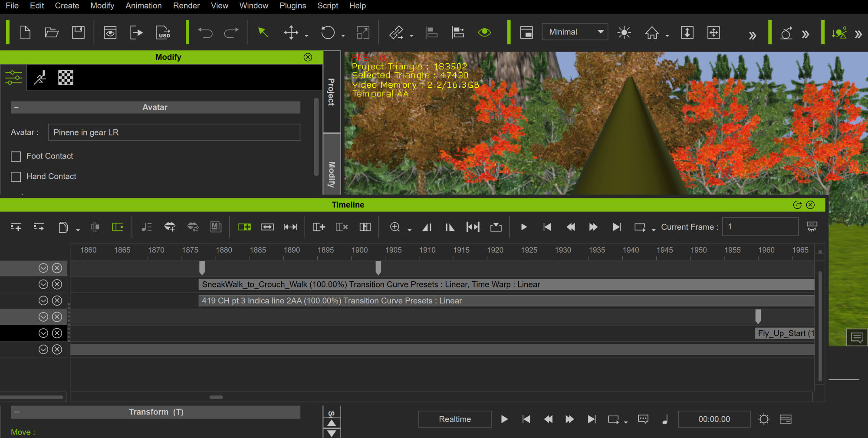Expand the Fly_Up_Start track with its chevron circle
The image size is (868, 438).
[x=43, y=333]
